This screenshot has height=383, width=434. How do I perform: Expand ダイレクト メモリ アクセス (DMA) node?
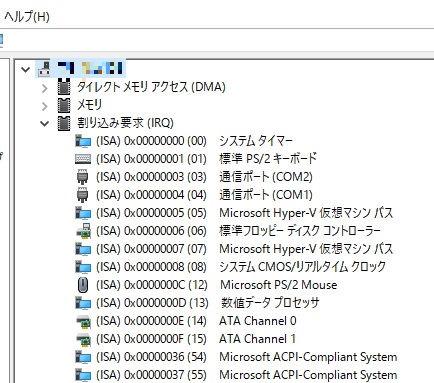pos(44,88)
